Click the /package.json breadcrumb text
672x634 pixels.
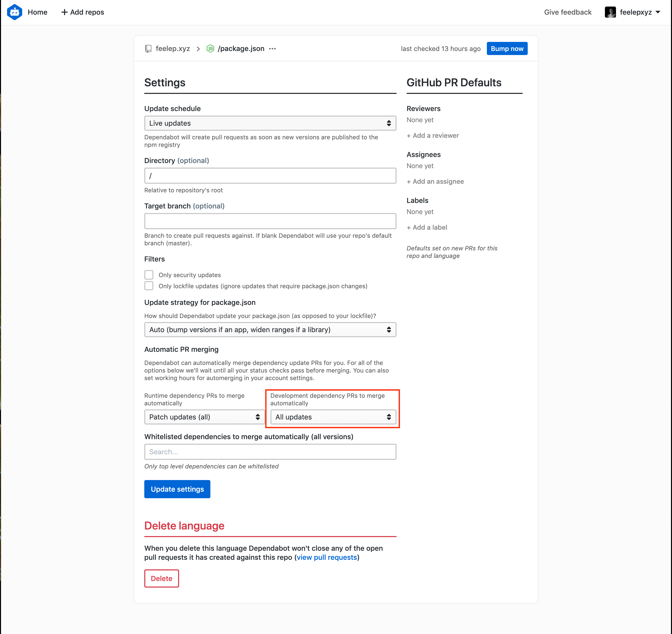pos(241,49)
